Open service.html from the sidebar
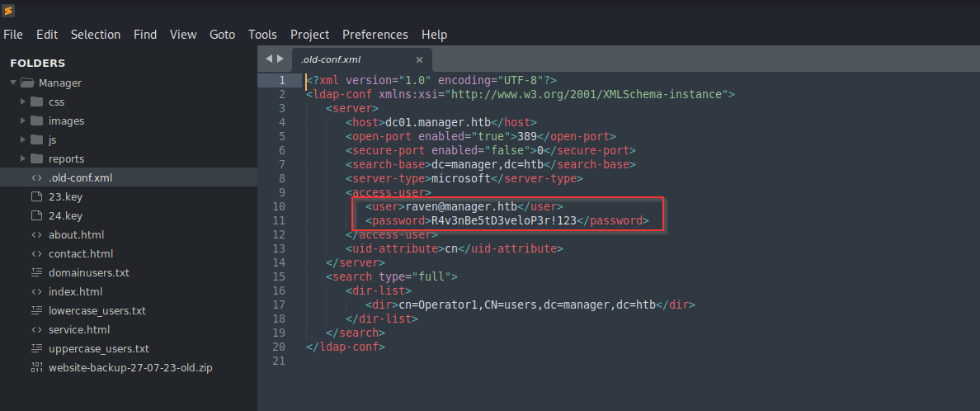The height and width of the screenshot is (411, 980). point(78,330)
